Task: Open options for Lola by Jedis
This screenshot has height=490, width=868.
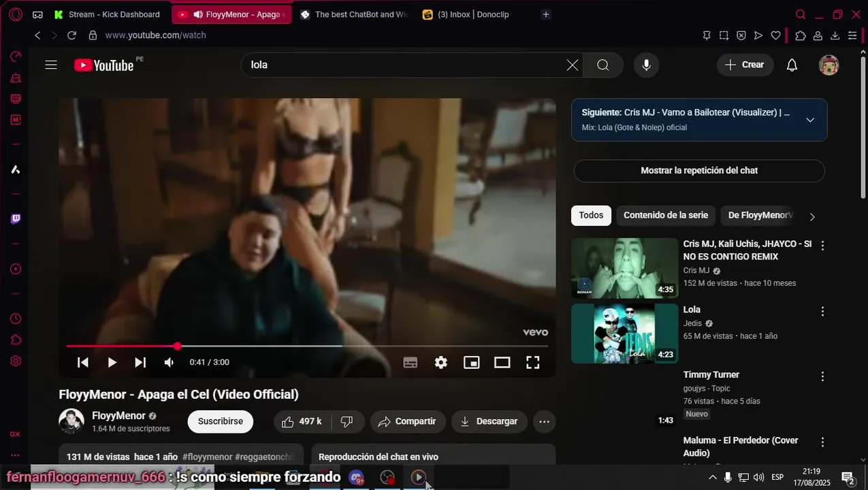Action: click(822, 312)
